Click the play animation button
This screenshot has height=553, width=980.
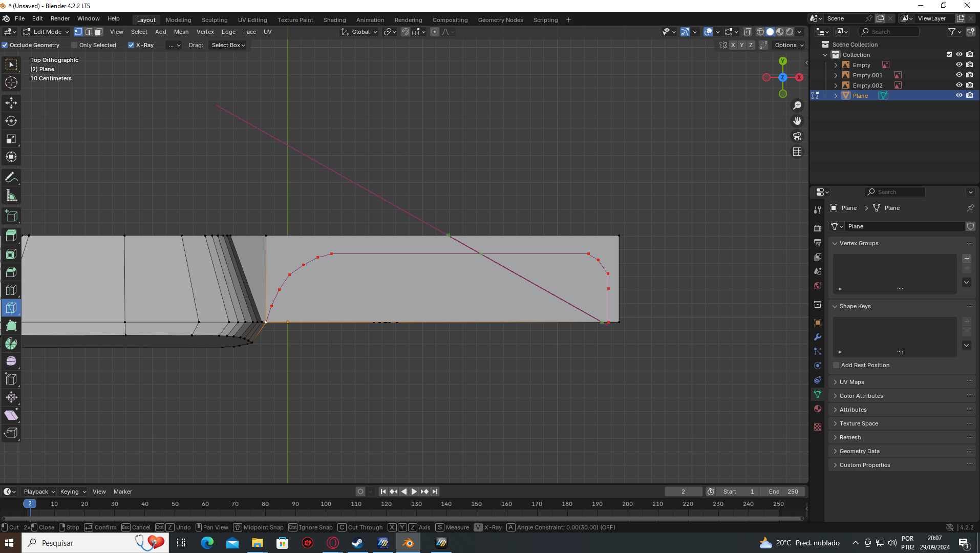click(x=414, y=492)
